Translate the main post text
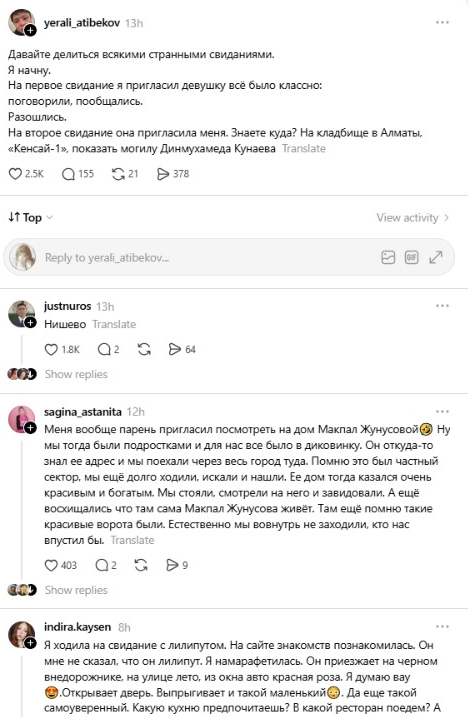 click(x=304, y=149)
